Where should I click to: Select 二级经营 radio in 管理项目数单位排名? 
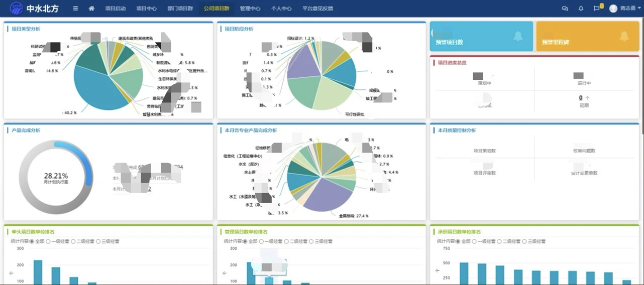(x=286, y=241)
